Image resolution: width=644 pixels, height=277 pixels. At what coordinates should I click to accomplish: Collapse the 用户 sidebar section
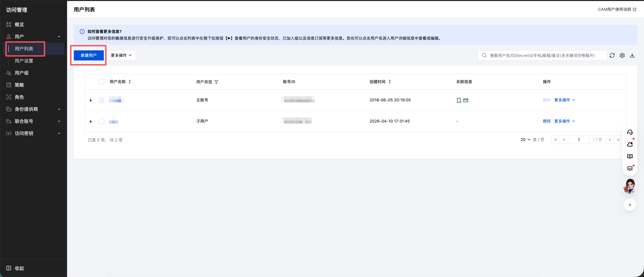(x=59, y=37)
